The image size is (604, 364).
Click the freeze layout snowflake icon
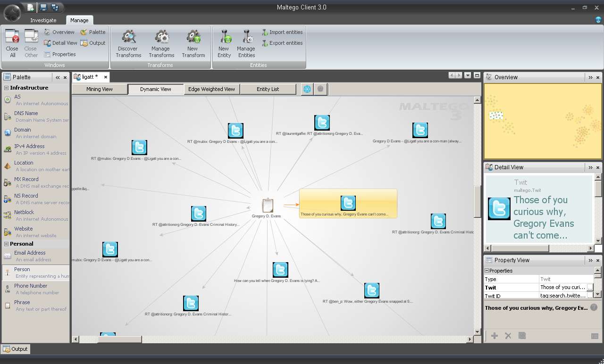point(307,89)
